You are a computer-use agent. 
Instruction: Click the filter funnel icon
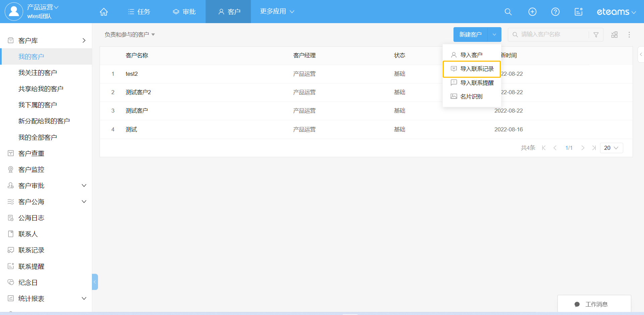[x=596, y=35]
